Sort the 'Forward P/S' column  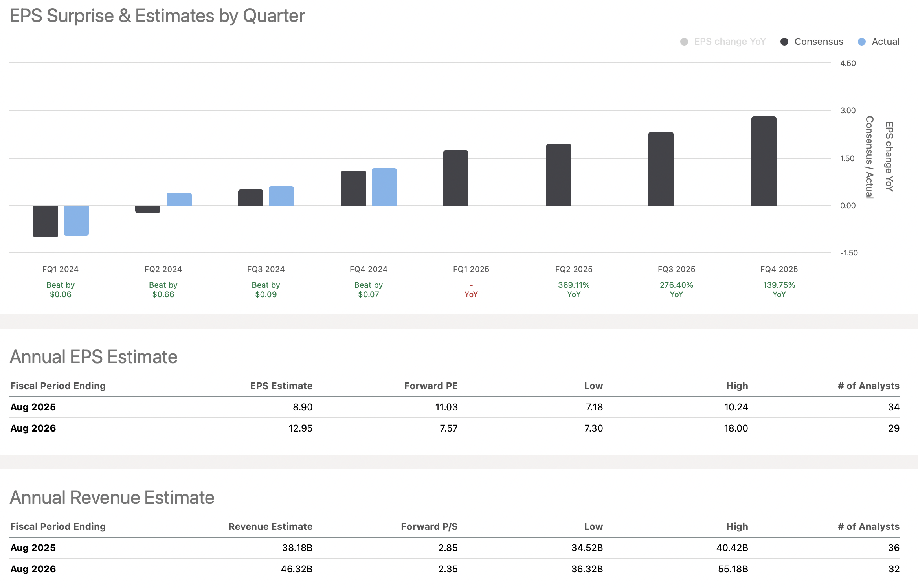click(x=429, y=526)
